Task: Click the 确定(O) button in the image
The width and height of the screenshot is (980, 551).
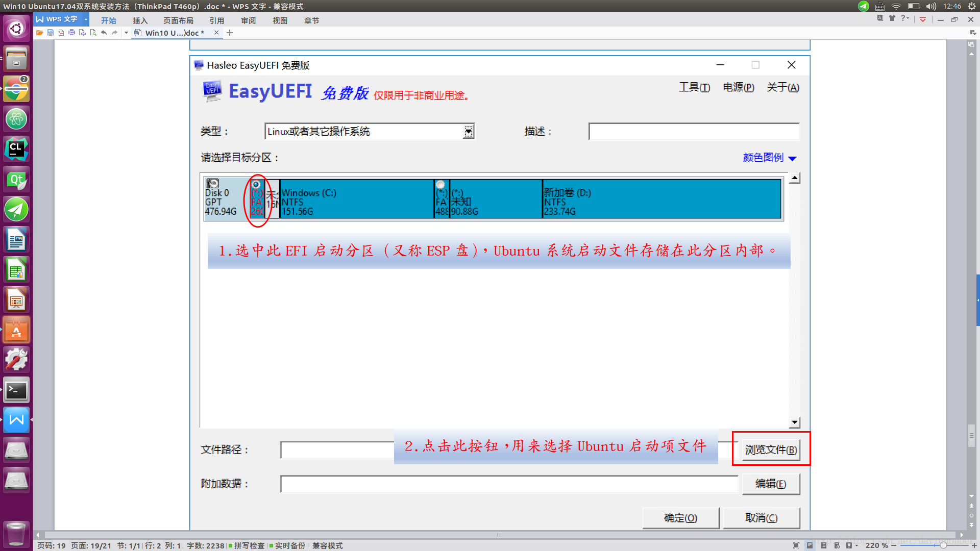Action: 680,518
